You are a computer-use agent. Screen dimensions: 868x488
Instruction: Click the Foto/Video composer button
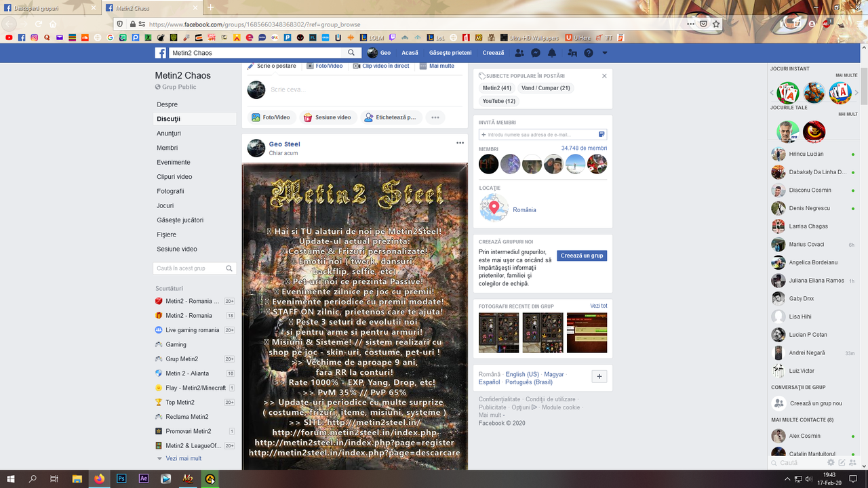pos(271,117)
